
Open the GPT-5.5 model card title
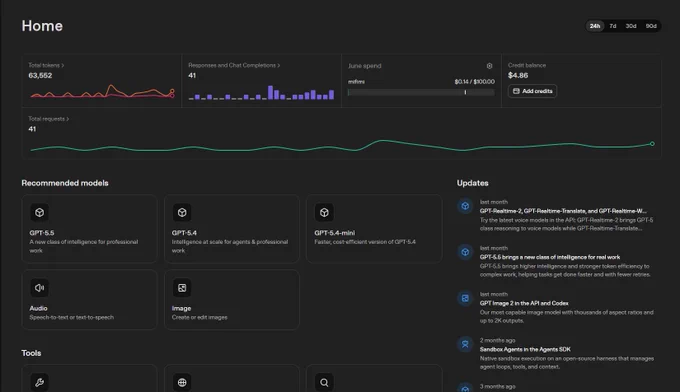pos(42,233)
